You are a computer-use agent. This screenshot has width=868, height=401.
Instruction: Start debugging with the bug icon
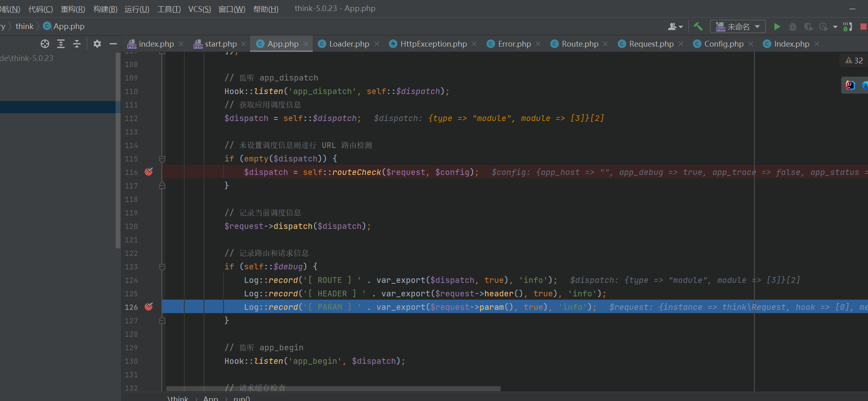[x=792, y=27]
